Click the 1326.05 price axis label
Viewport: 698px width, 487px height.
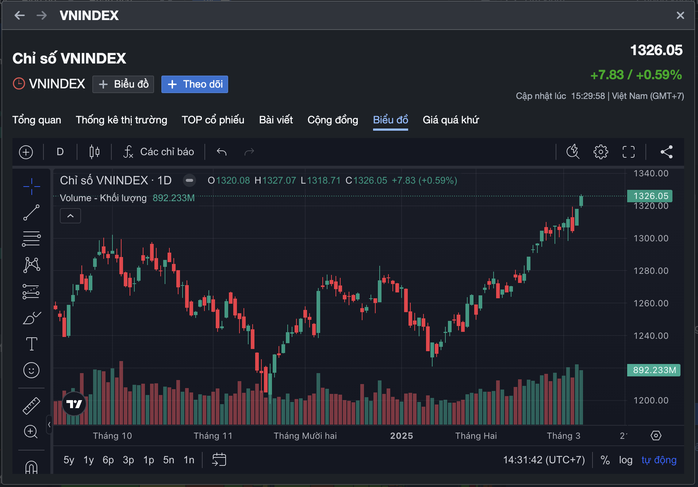pyautogui.click(x=650, y=196)
